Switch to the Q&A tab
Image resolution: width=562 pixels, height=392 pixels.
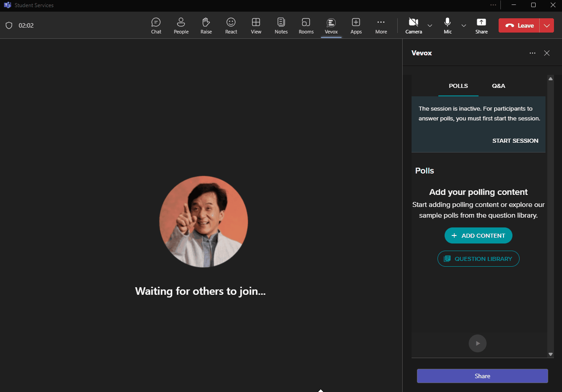[x=499, y=86]
